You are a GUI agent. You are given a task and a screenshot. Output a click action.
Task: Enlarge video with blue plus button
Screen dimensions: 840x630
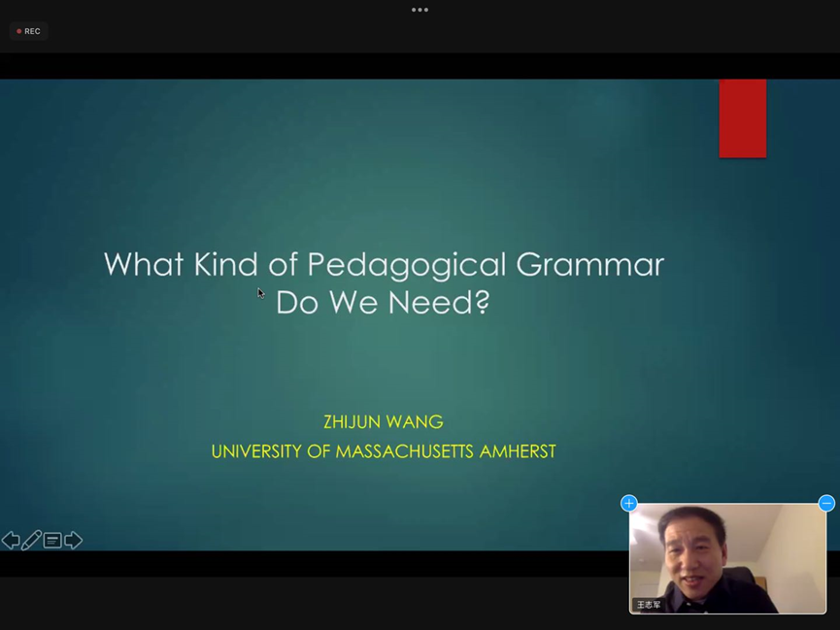pos(629,503)
